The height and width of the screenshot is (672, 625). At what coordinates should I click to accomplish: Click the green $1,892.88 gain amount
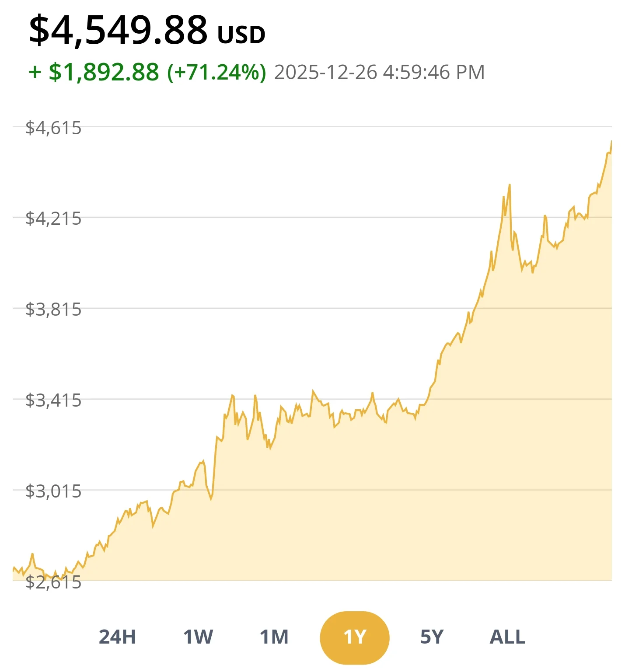[104, 72]
